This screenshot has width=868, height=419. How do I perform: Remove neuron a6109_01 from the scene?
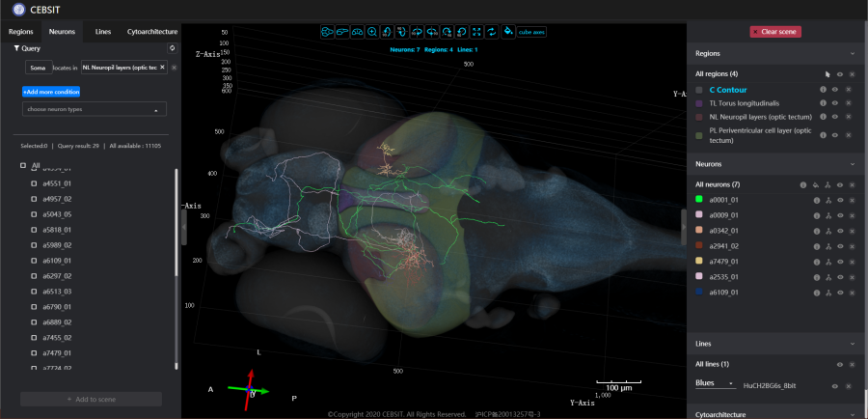pos(851,292)
